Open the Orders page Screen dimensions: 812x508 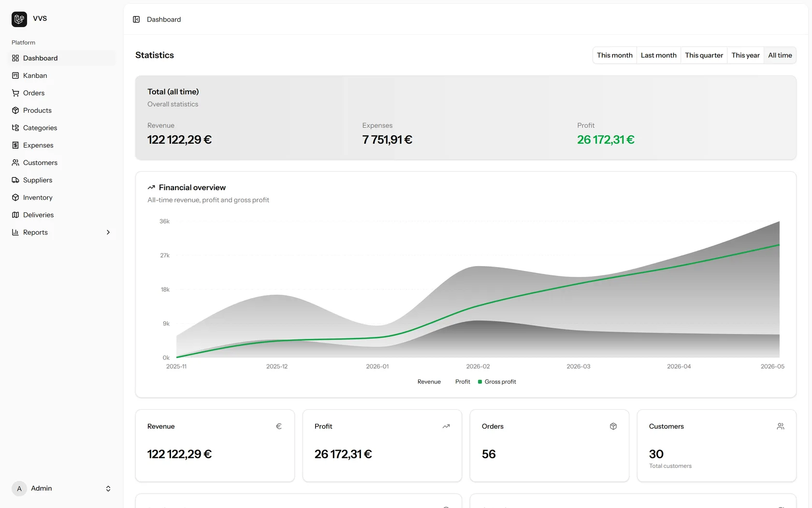(62, 93)
